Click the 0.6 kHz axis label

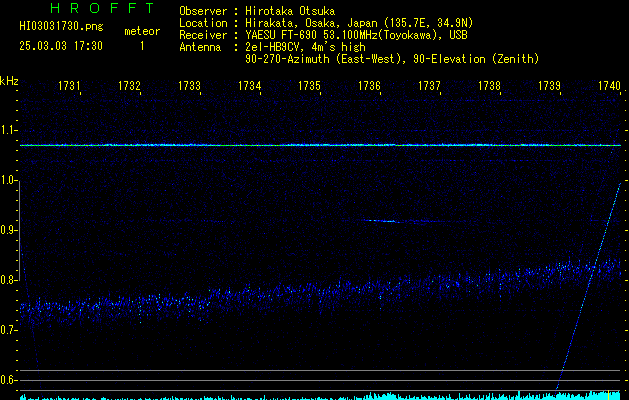8,380
